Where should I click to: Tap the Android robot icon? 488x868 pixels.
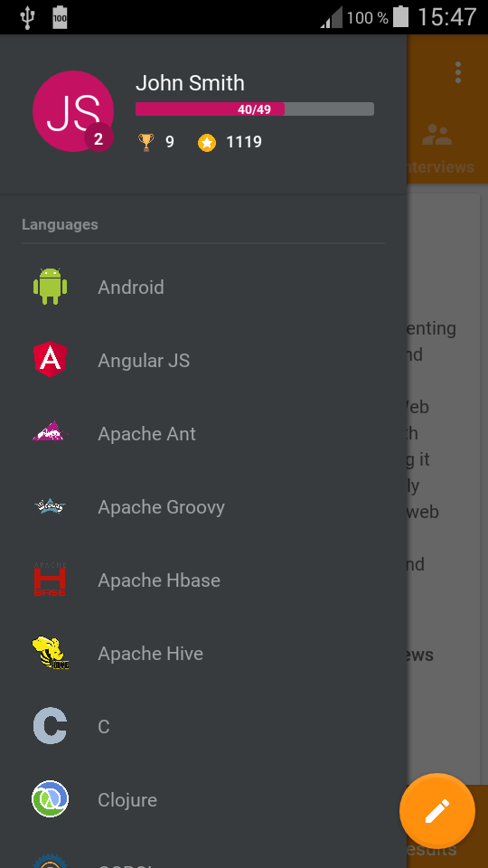50,287
